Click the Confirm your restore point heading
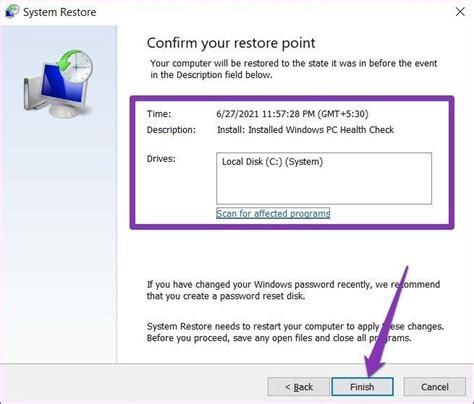Screen dimensions: 474x404 point(231,43)
